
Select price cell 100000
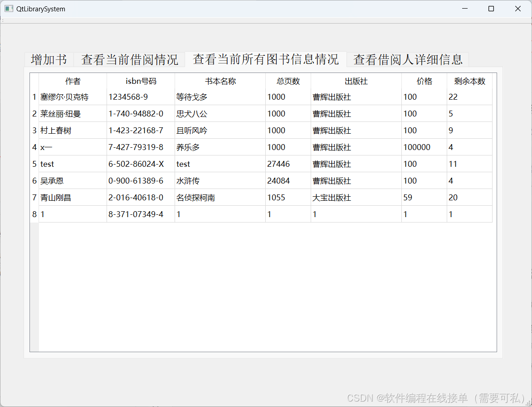(x=424, y=147)
